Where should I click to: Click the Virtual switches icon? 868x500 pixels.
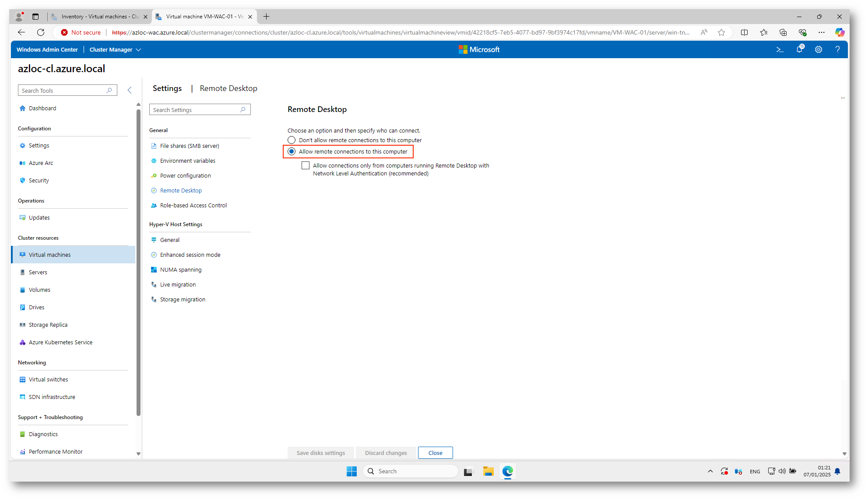click(x=22, y=379)
